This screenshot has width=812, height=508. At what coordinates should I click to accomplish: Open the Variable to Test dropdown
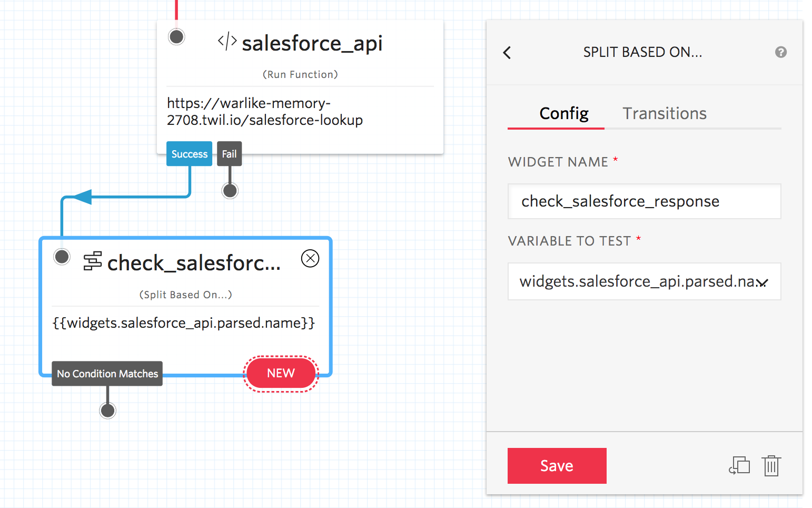pos(644,281)
